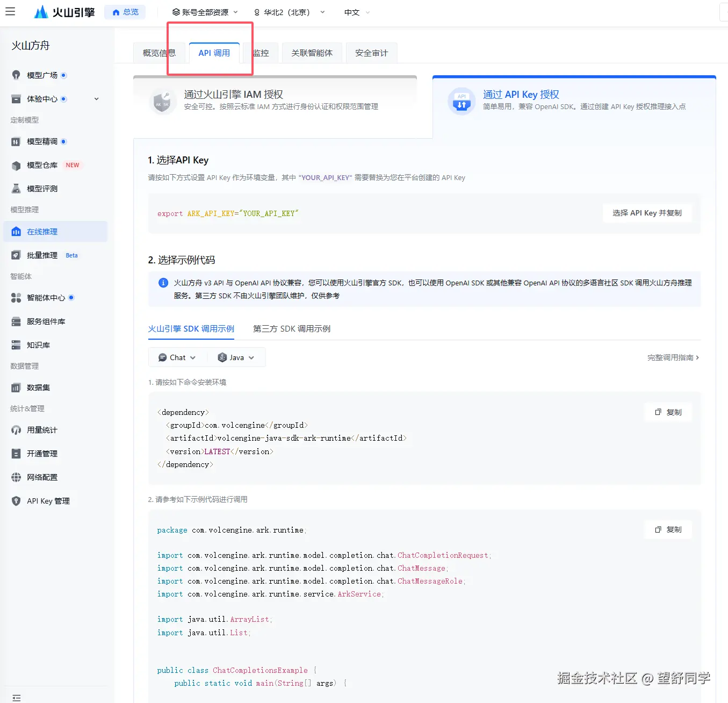Click the volcengine-java-sdk-ark-runtime artifactId line
Screen dimensions: 728x703
(286, 438)
